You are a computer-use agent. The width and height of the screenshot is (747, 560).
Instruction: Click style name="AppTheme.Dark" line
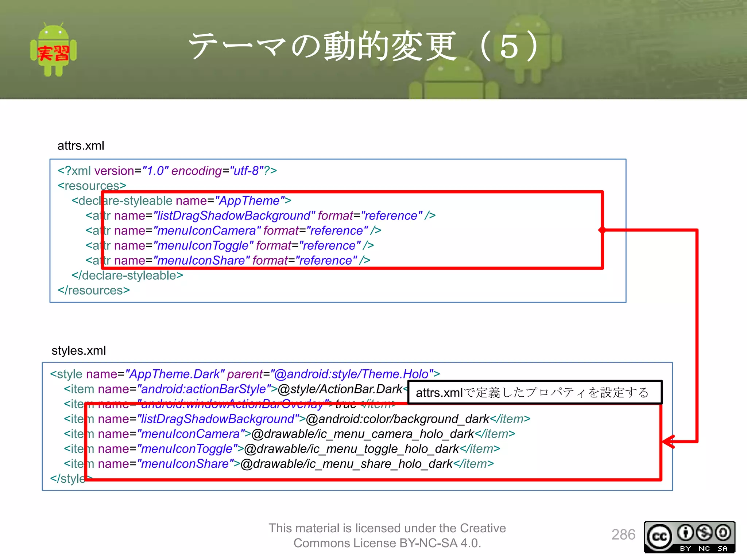point(245,374)
